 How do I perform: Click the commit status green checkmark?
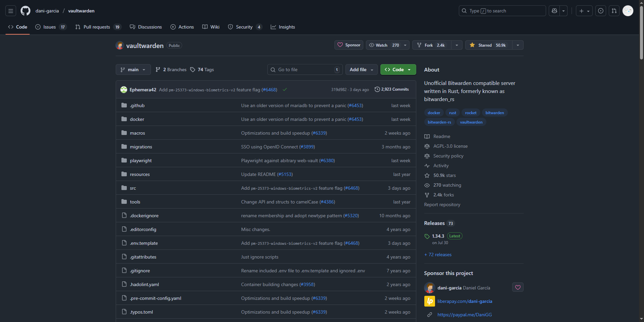(x=285, y=90)
